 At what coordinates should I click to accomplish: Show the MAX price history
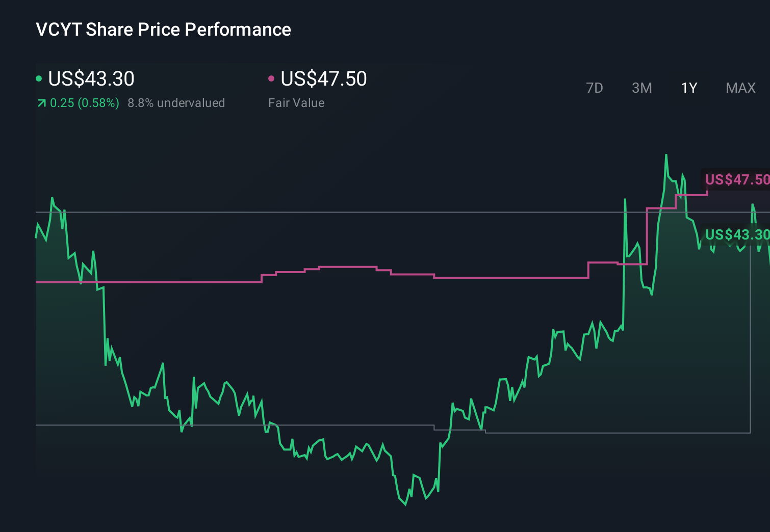pos(740,88)
